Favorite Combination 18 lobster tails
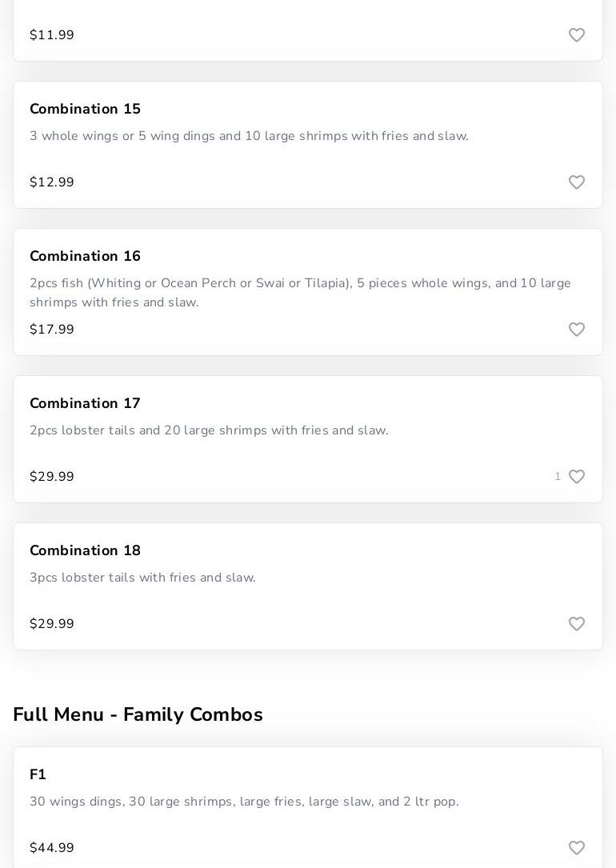This screenshot has width=616, height=868. [577, 624]
